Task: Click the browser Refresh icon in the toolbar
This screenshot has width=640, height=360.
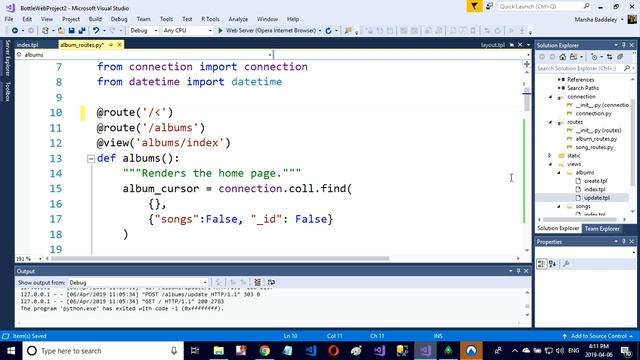Action: [x=328, y=31]
